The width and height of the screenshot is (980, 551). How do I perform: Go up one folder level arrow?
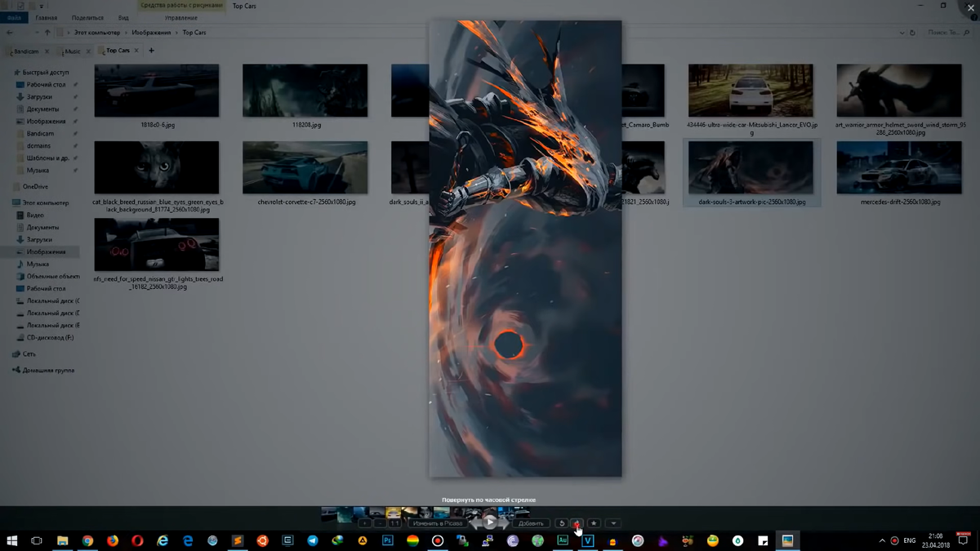[47, 33]
